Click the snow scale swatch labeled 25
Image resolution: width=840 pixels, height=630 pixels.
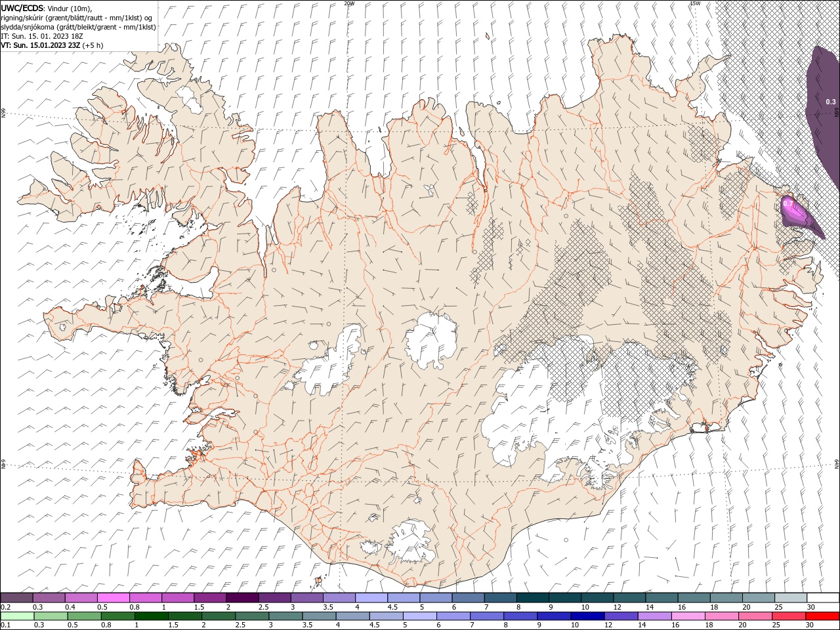pyautogui.click(x=791, y=598)
